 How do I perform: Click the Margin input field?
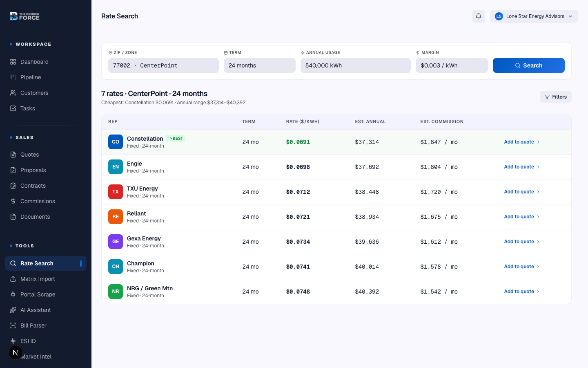pyautogui.click(x=452, y=65)
